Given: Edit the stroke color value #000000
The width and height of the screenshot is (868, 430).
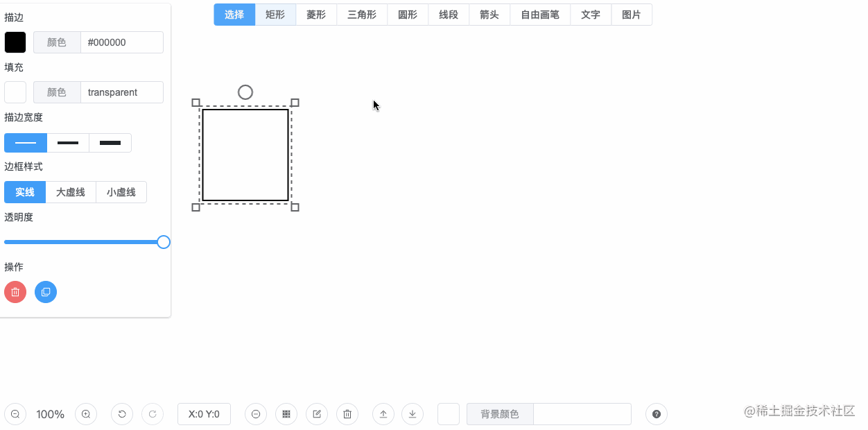Looking at the screenshot, I should pyautogui.click(x=122, y=42).
